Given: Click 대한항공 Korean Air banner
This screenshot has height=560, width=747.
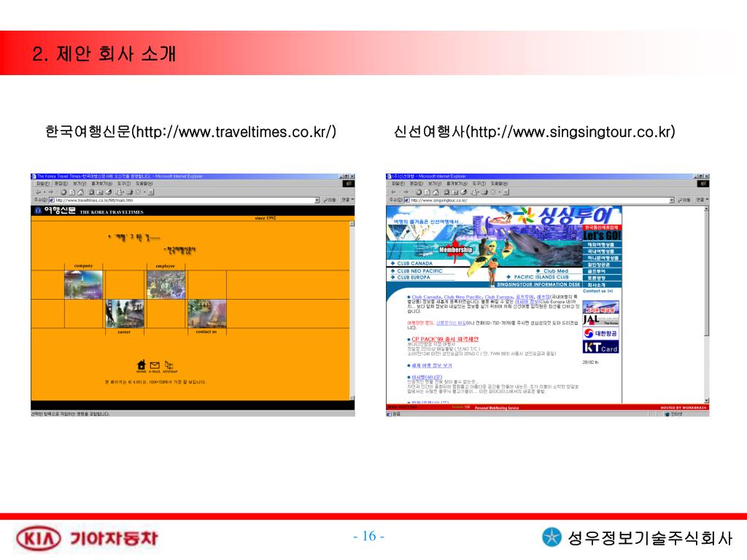Looking at the screenshot, I should point(601,333).
